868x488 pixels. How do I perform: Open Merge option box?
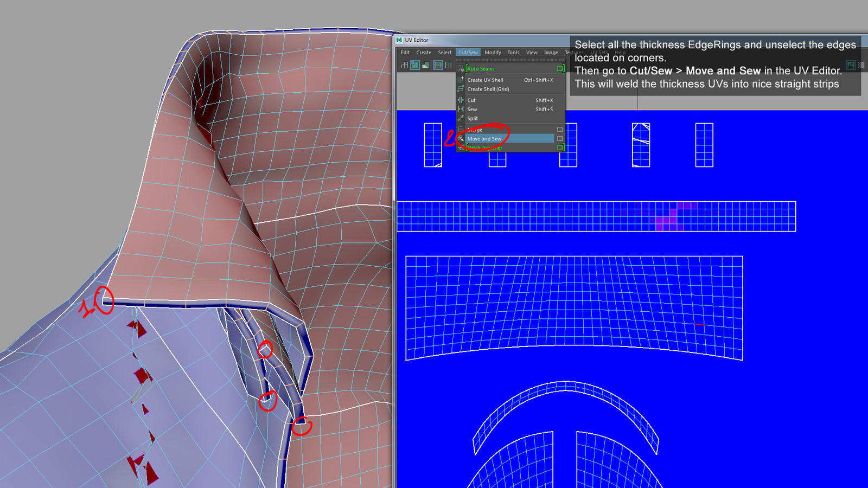point(560,130)
